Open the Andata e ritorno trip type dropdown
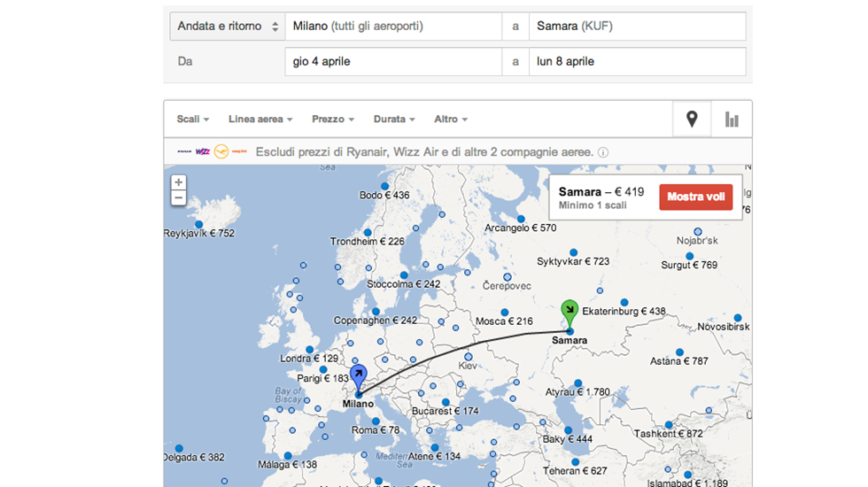This screenshot has width=868, height=487. pyautogui.click(x=227, y=27)
